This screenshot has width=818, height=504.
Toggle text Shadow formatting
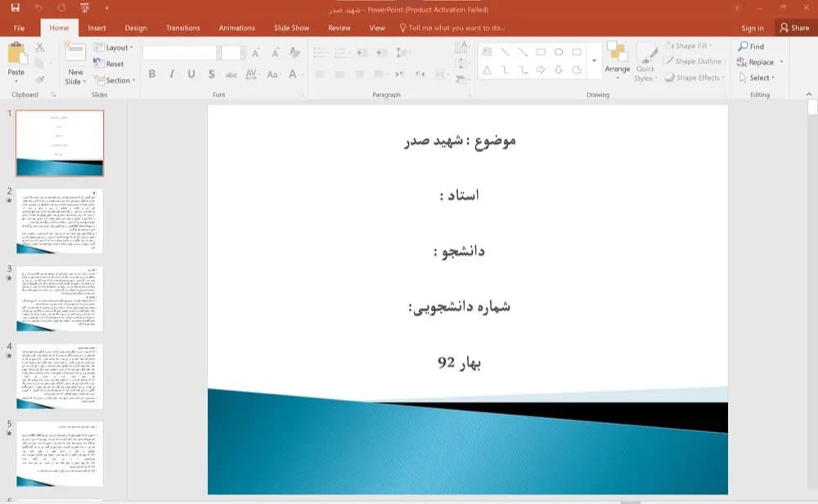[211, 74]
